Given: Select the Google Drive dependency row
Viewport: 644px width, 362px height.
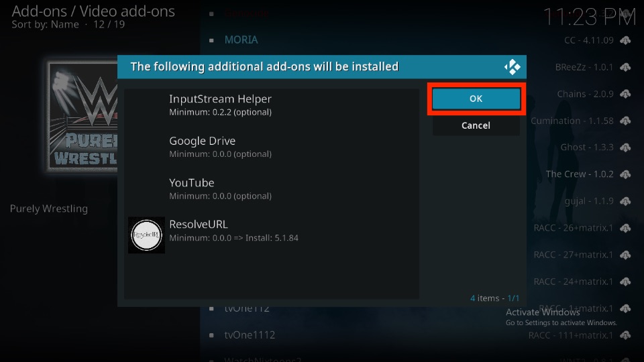Looking at the screenshot, I should (x=272, y=147).
